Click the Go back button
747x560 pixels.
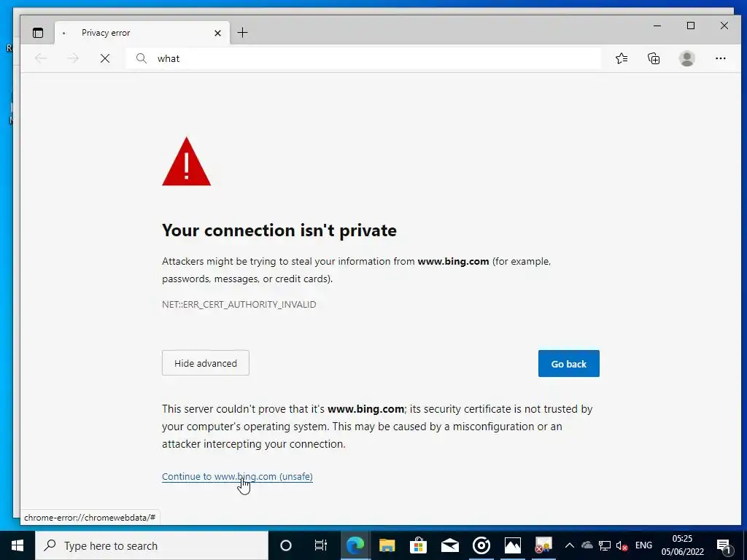[569, 364]
